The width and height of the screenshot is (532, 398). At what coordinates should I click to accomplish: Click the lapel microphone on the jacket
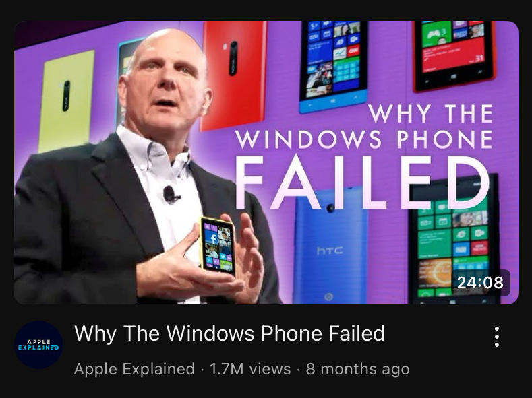pos(171,195)
